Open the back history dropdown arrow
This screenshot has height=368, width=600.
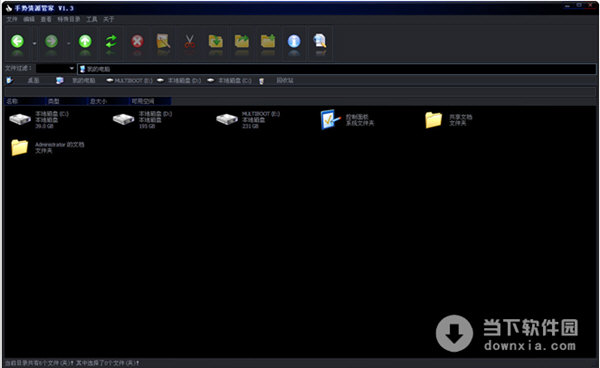tap(34, 43)
